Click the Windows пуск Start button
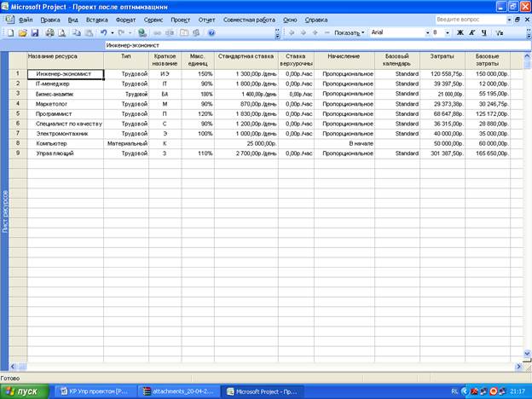This screenshot has height=399, width=532. [26, 390]
